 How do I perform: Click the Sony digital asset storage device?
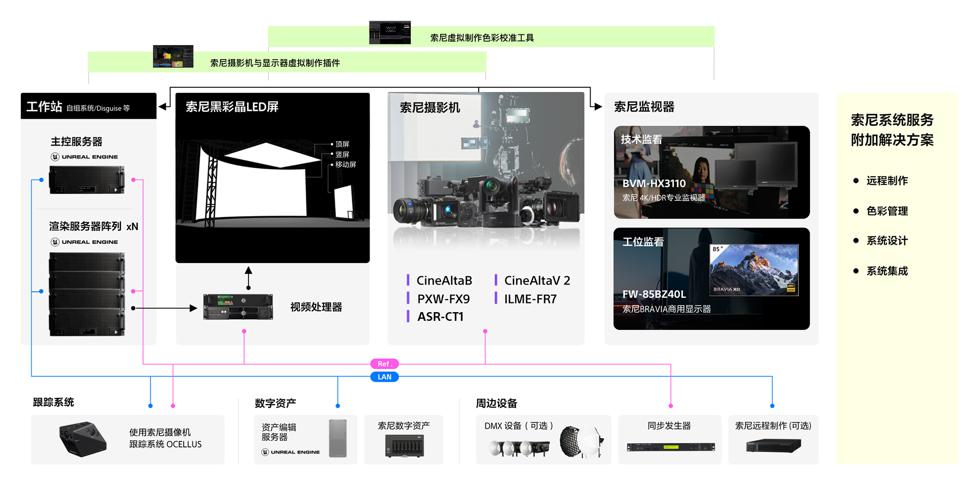[x=404, y=445]
